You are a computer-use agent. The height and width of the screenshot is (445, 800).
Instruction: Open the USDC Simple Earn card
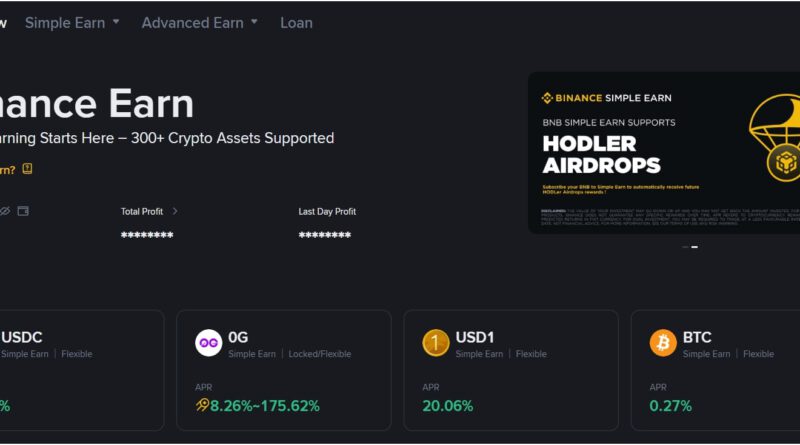click(80, 370)
